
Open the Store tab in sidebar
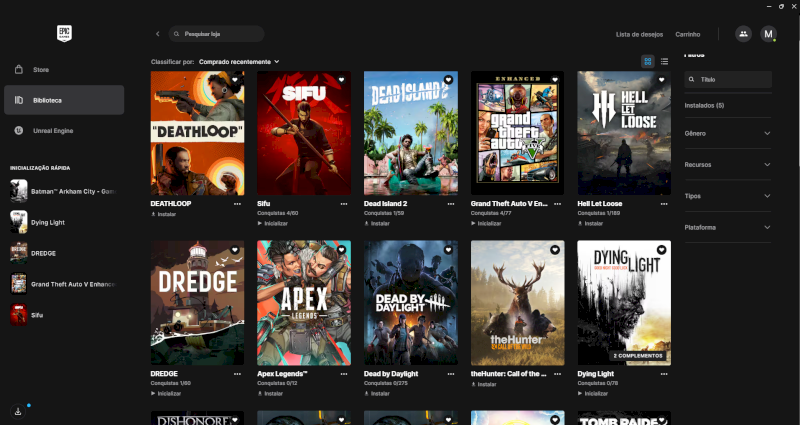(x=41, y=70)
